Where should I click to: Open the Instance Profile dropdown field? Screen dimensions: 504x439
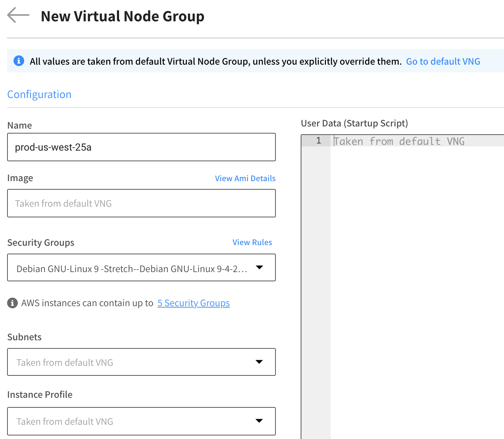132,421
